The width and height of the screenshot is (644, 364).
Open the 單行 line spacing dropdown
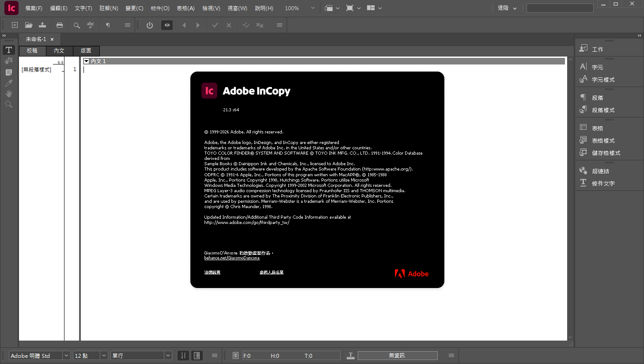click(x=168, y=356)
